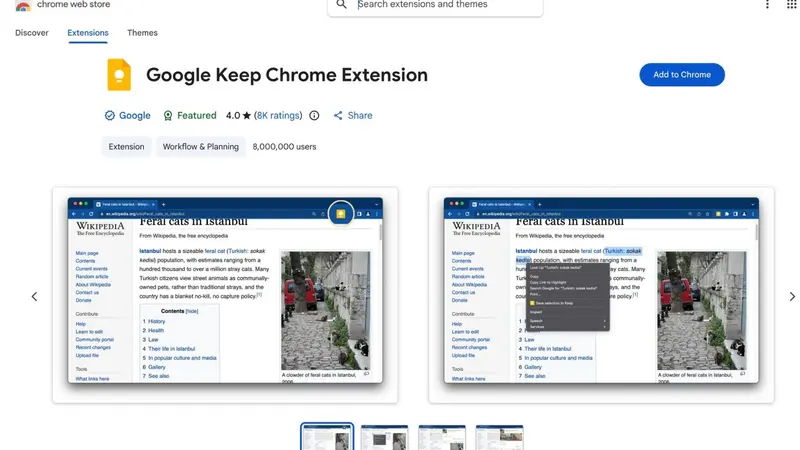
Task: Click the 8,000,000 users text
Action: (284, 146)
